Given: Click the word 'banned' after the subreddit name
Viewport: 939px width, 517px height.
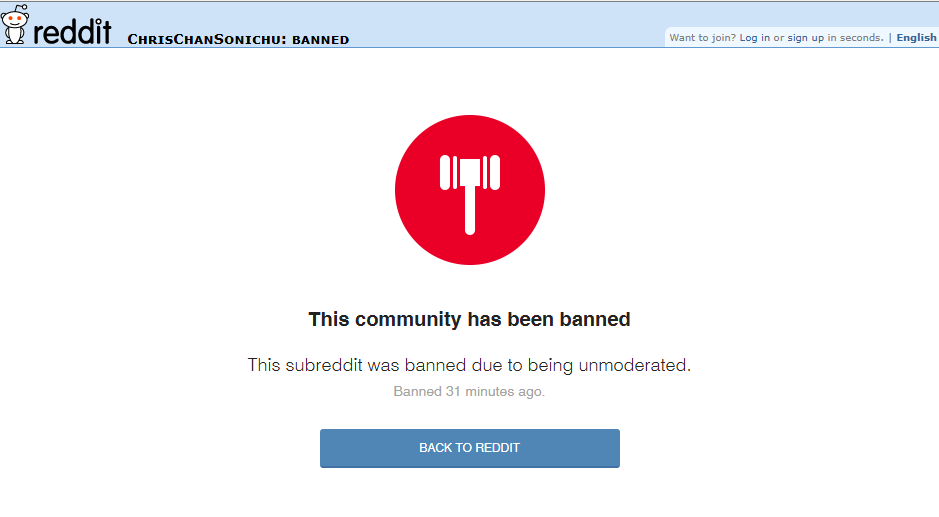Looking at the screenshot, I should point(320,40).
